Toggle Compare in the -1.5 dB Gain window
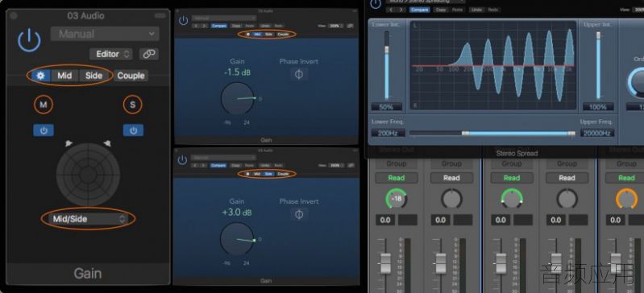The image size is (644, 293). (219, 26)
